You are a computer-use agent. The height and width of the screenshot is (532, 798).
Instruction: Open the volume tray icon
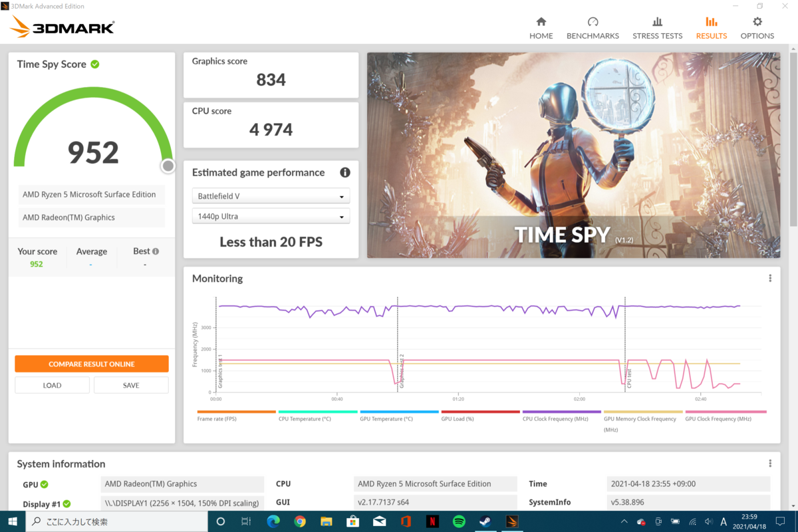[x=708, y=522]
